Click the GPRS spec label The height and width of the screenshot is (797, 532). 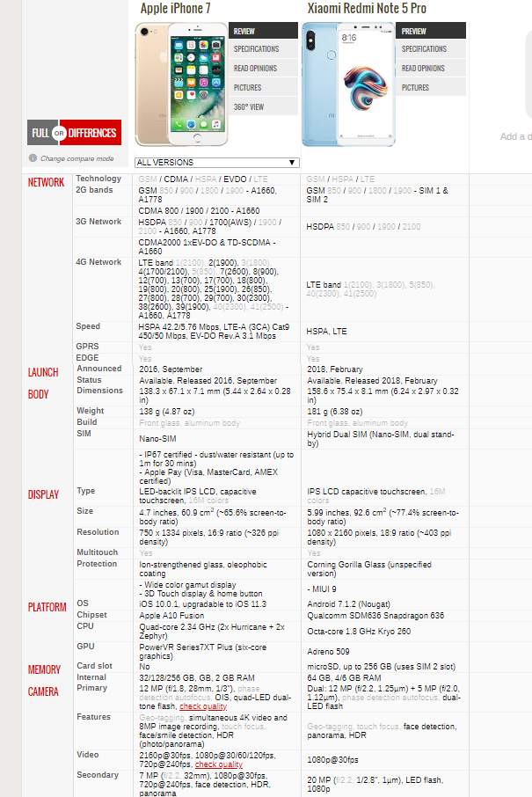click(87, 346)
